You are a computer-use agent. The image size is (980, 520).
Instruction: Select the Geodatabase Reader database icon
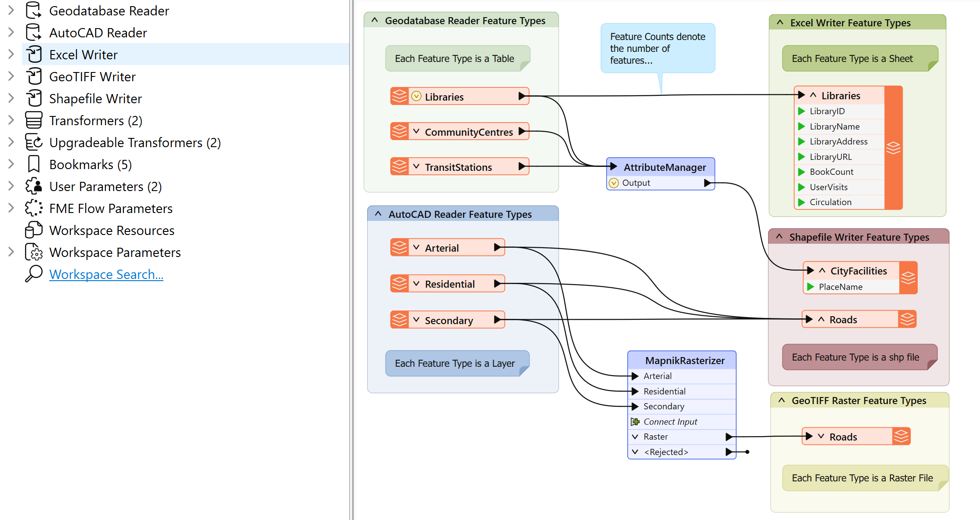33,11
